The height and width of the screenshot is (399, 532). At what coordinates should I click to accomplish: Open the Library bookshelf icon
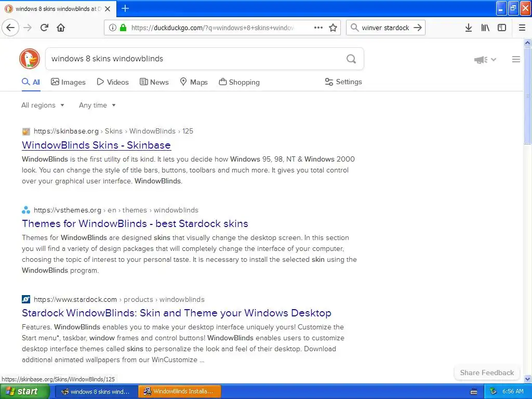[x=485, y=28]
